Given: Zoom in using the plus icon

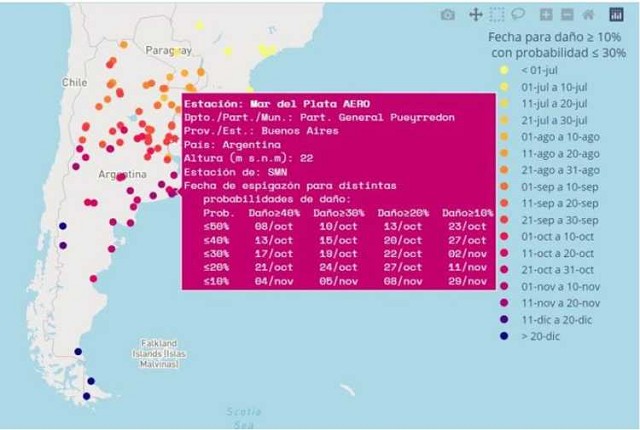Looking at the screenshot, I should pyautogui.click(x=546, y=15).
